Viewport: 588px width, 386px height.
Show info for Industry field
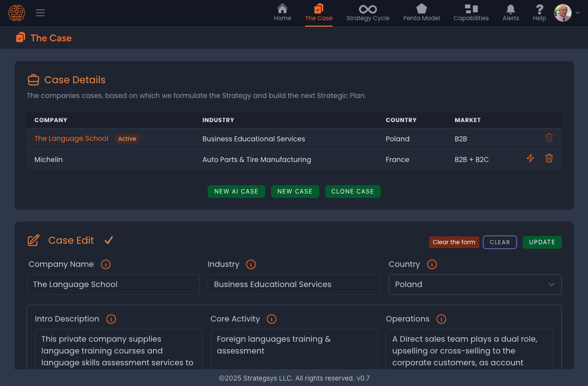tap(251, 264)
